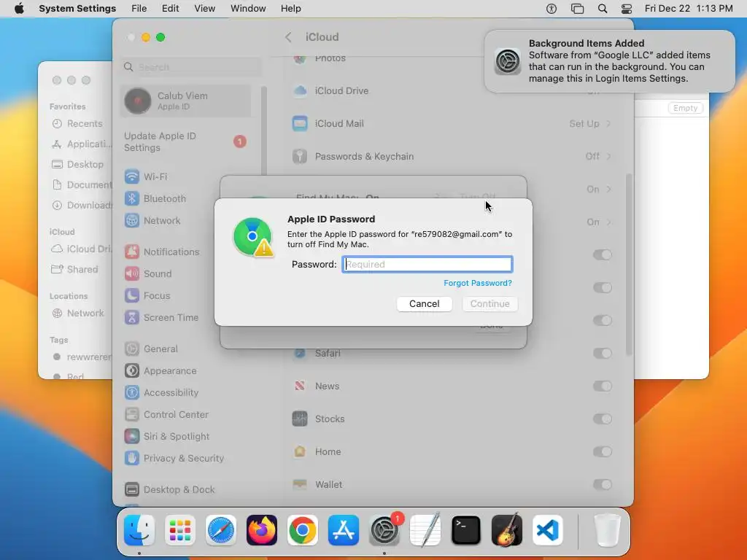747x560 pixels.
Task: Toggle the Wallet iCloud switch
Action: (x=602, y=485)
